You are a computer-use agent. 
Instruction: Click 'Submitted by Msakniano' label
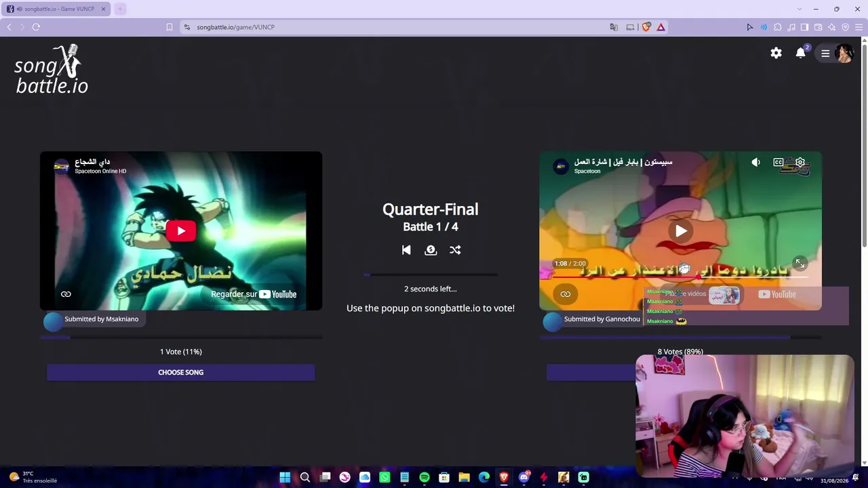click(101, 319)
